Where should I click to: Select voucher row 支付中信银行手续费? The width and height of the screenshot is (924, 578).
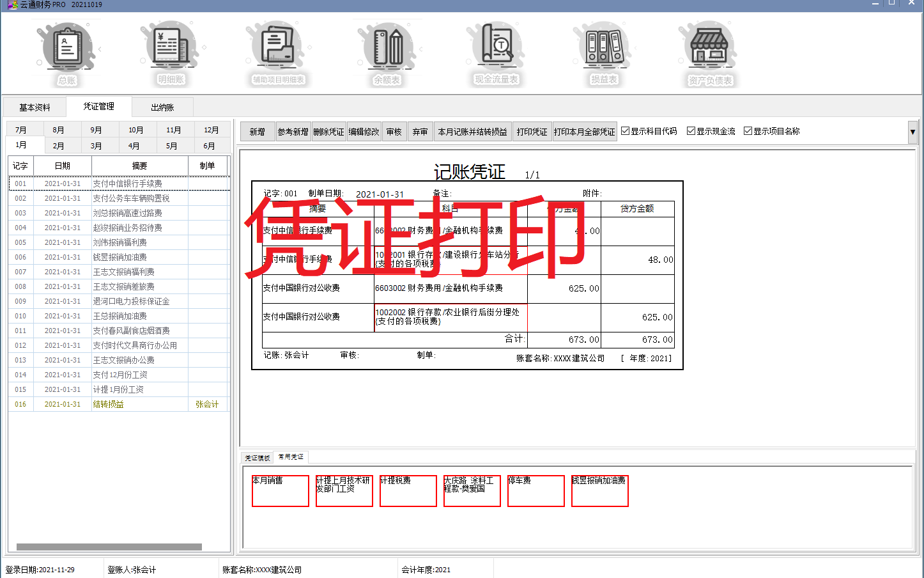point(119,184)
